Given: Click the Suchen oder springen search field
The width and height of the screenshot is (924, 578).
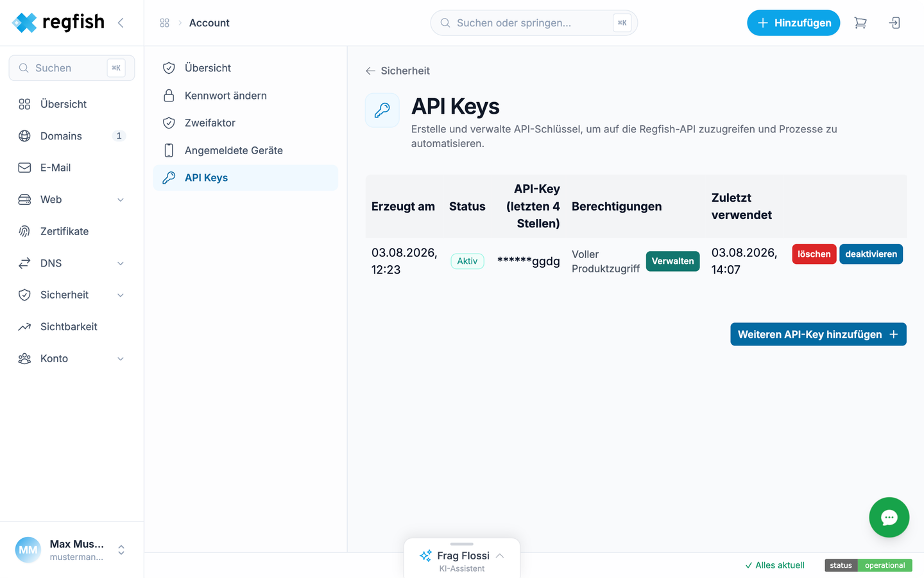Looking at the screenshot, I should point(534,23).
